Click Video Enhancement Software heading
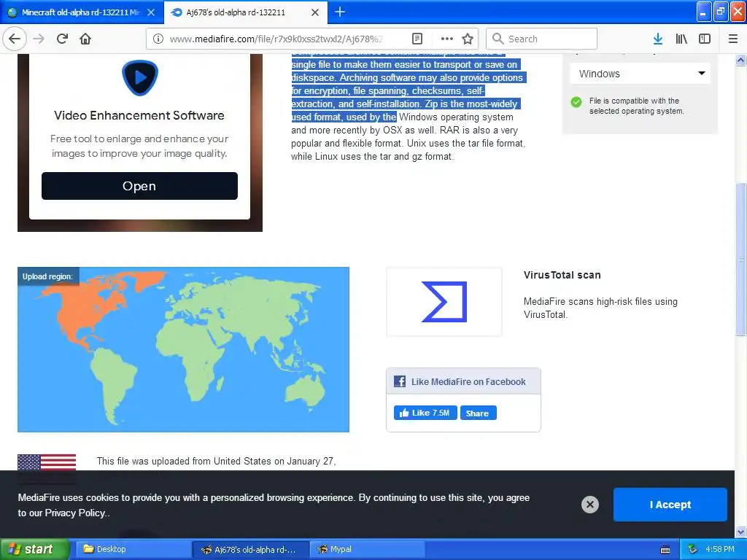747x560 pixels. (x=139, y=115)
